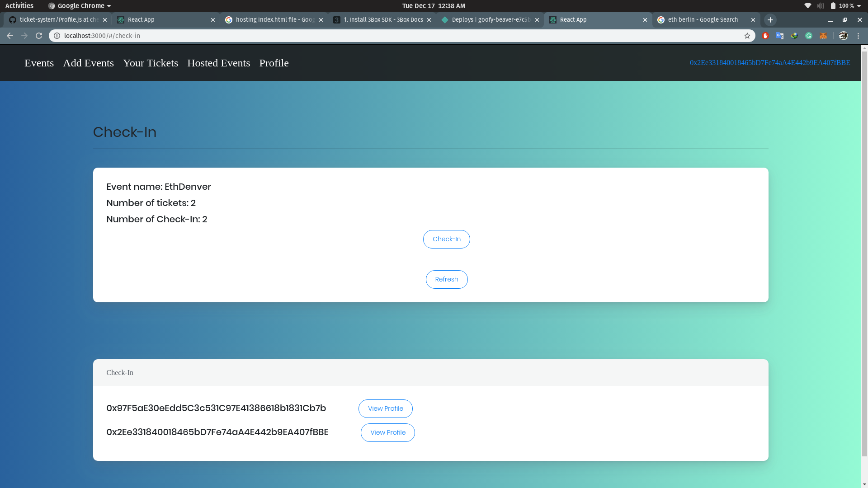Expand the Google Chrome app menu in the top bar
The height and width of the screenshot is (488, 868).
point(80,6)
